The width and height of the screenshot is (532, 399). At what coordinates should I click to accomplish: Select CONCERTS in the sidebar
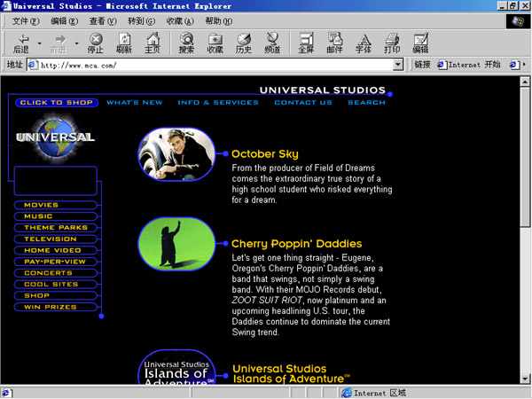coord(56,273)
